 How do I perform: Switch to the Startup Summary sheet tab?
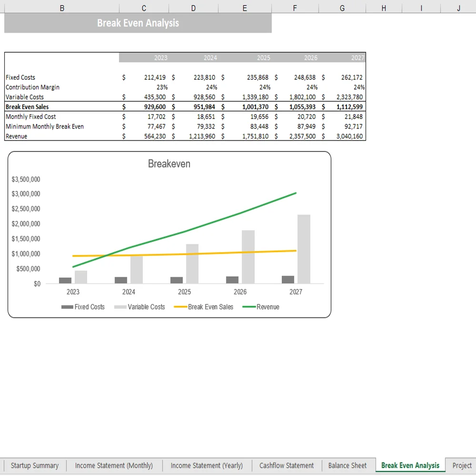pyautogui.click(x=34, y=466)
